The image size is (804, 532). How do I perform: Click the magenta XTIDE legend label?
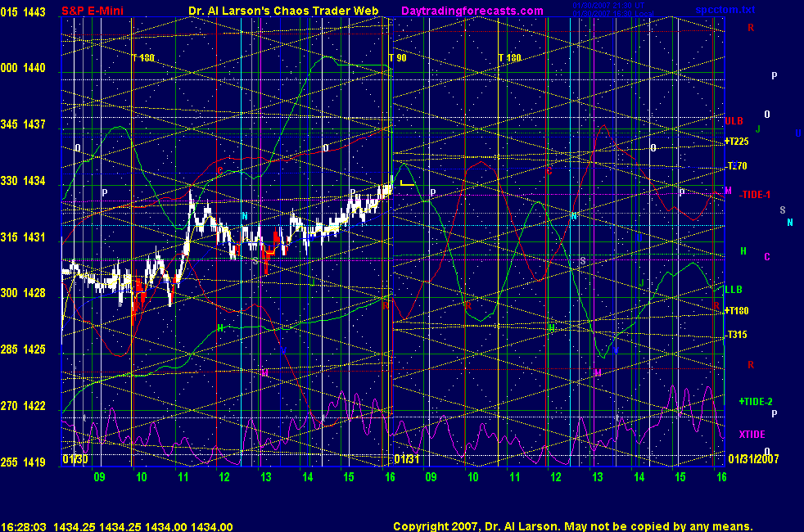(752, 435)
